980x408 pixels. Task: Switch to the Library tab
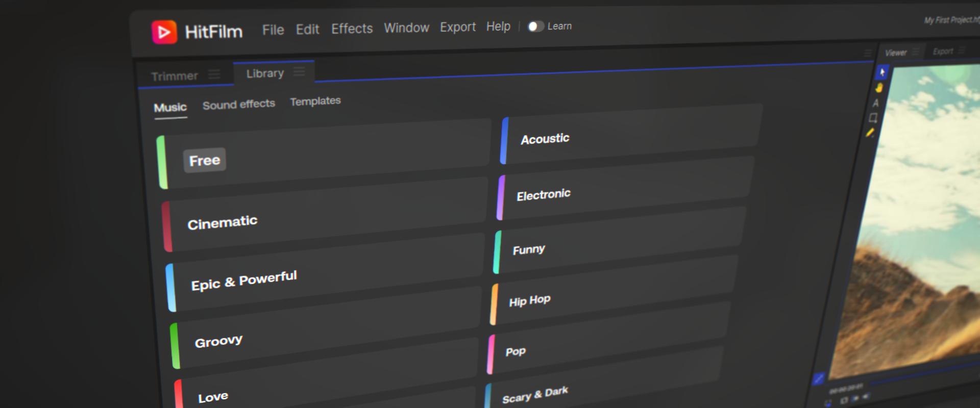pyautogui.click(x=265, y=73)
